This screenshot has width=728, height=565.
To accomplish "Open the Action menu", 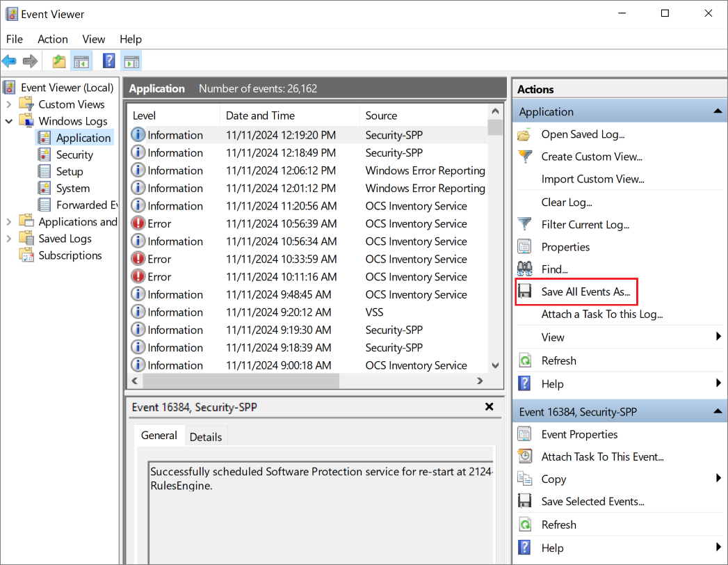I will 52,39.
